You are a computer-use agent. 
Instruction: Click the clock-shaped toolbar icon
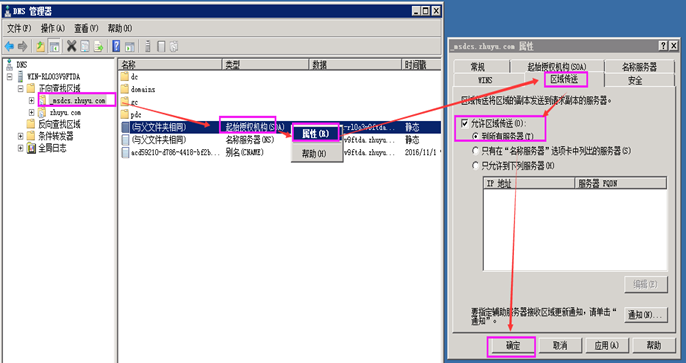pos(174,46)
